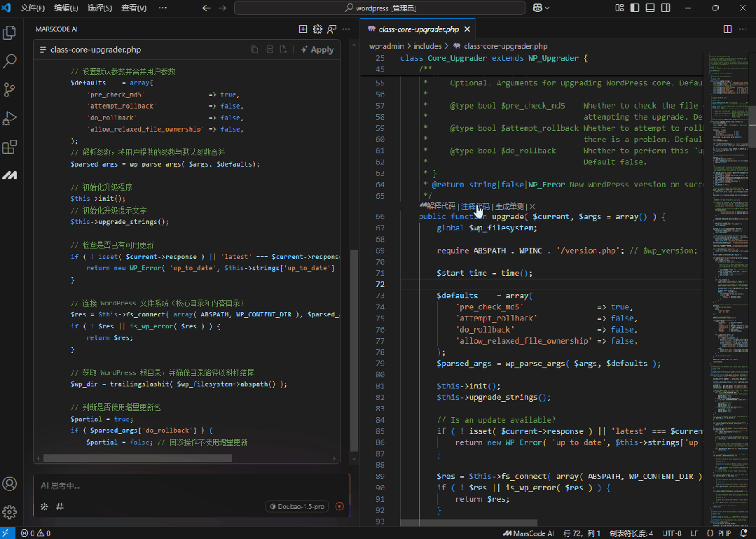This screenshot has width=756, height=539.
Task: Go forward using the title bar arrow
Action: click(222, 8)
